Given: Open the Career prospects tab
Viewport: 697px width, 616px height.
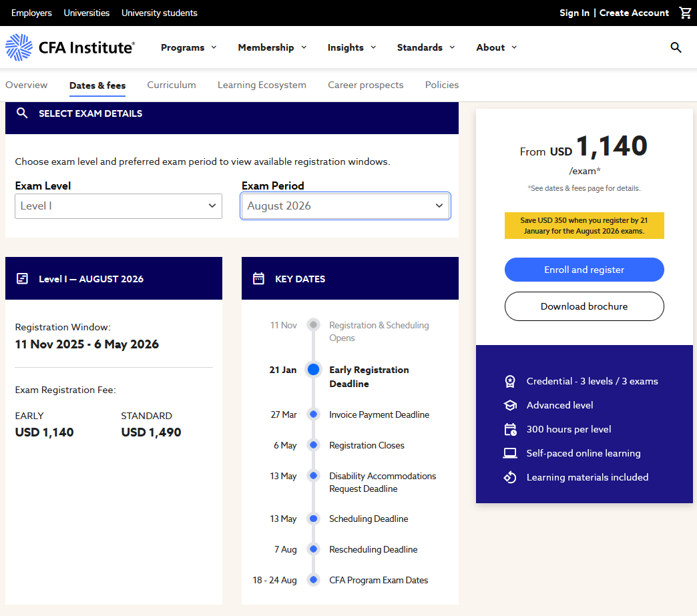Looking at the screenshot, I should pyautogui.click(x=365, y=85).
